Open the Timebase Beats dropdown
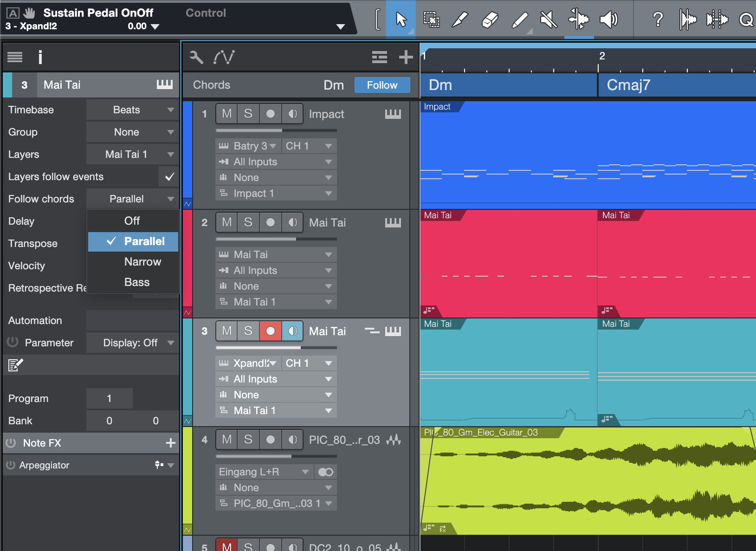 coord(132,110)
